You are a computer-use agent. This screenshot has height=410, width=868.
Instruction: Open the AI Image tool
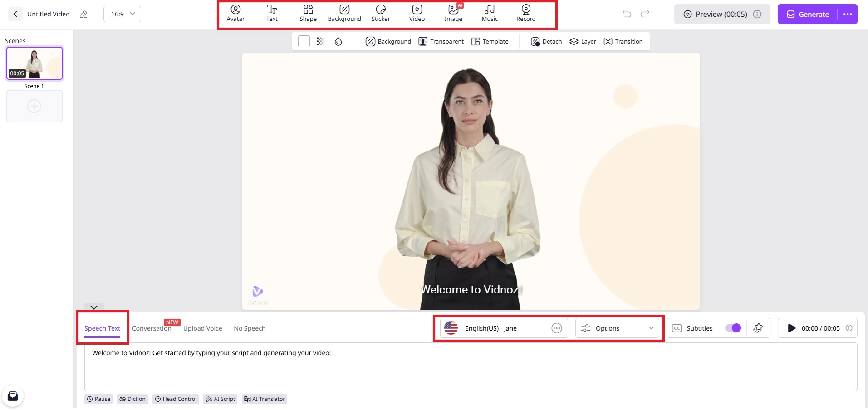(453, 14)
